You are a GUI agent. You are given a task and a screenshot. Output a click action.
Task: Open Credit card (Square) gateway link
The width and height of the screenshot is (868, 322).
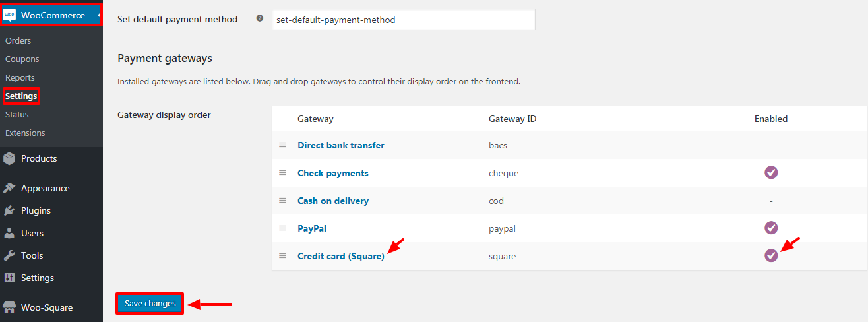[x=341, y=256]
